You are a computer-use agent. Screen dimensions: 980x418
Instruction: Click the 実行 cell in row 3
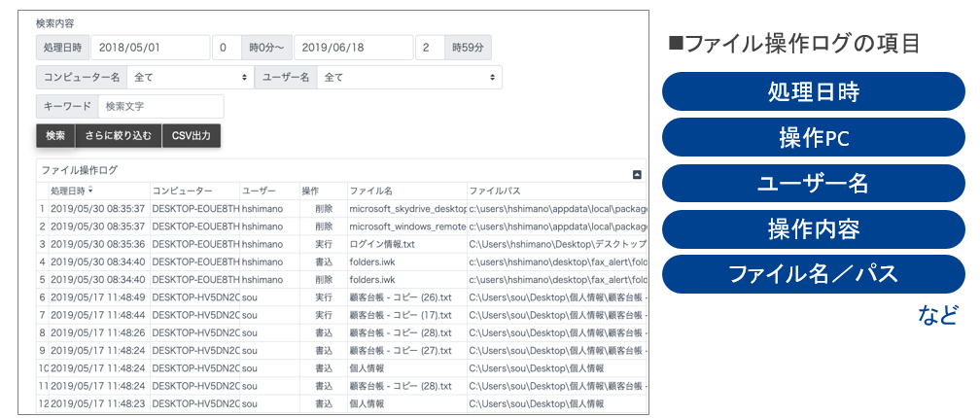(323, 244)
